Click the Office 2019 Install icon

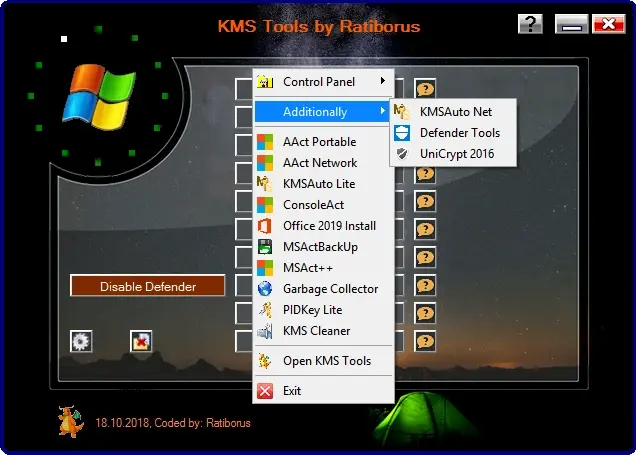265,226
